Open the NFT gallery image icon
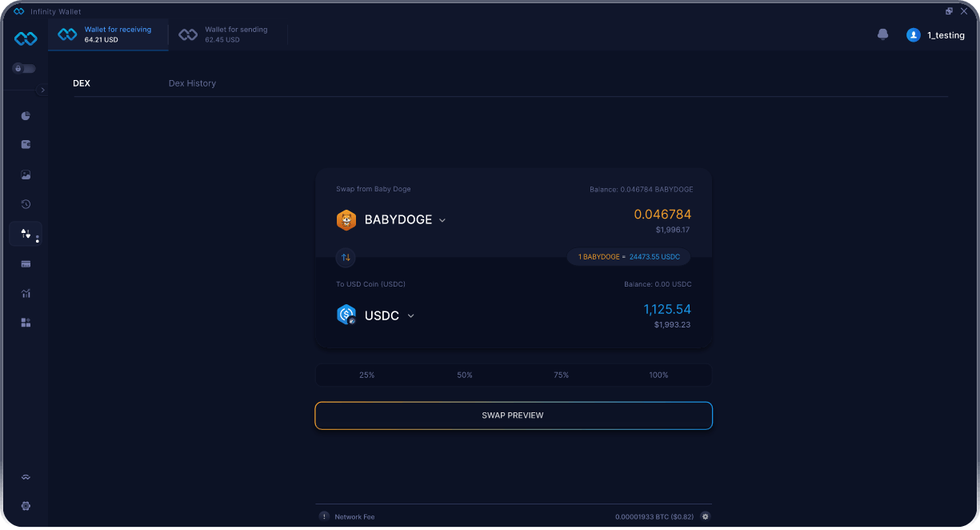980x530 pixels. coord(26,175)
